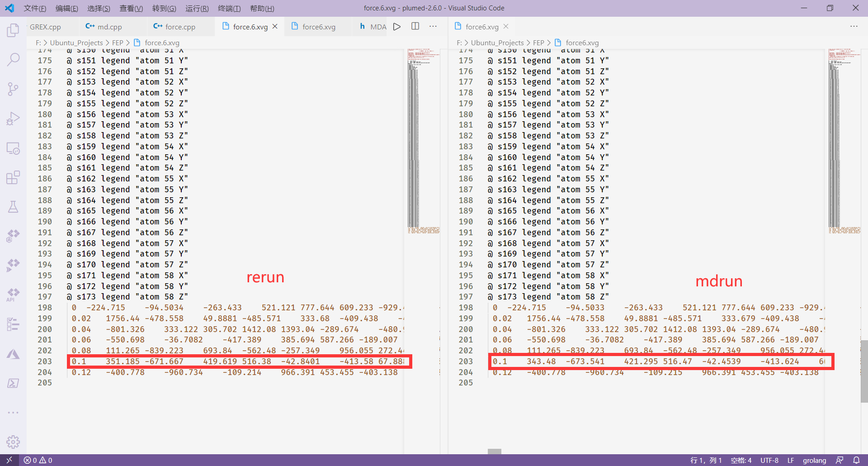Click the remote window indicator in status bar

(x=9, y=460)
